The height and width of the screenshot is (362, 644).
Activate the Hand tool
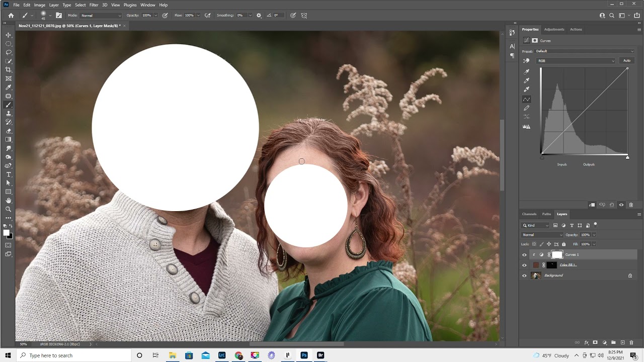(x=9, y=201)
